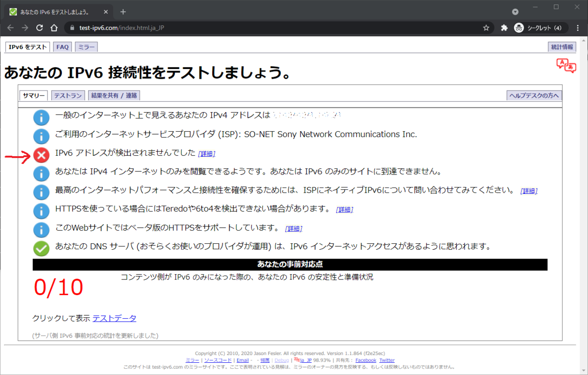Open the ミラー tab
The image size is (588, 375).
tap(86, 47)
